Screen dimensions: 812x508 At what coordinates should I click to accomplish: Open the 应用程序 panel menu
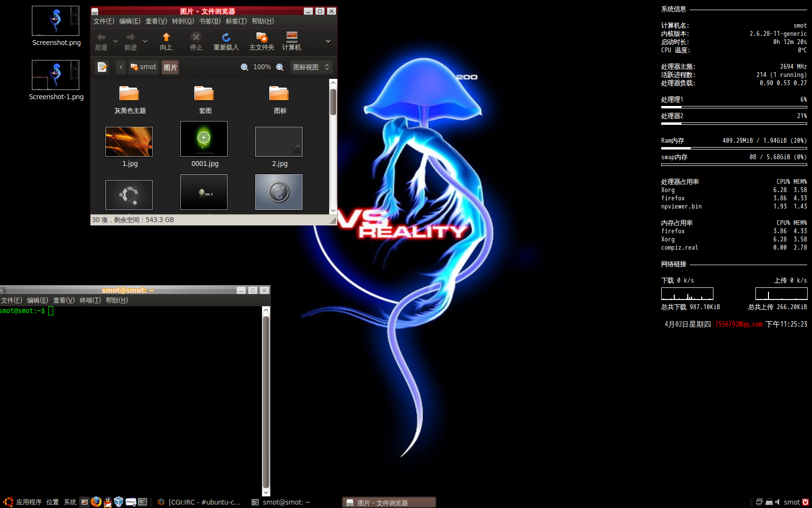29,502
